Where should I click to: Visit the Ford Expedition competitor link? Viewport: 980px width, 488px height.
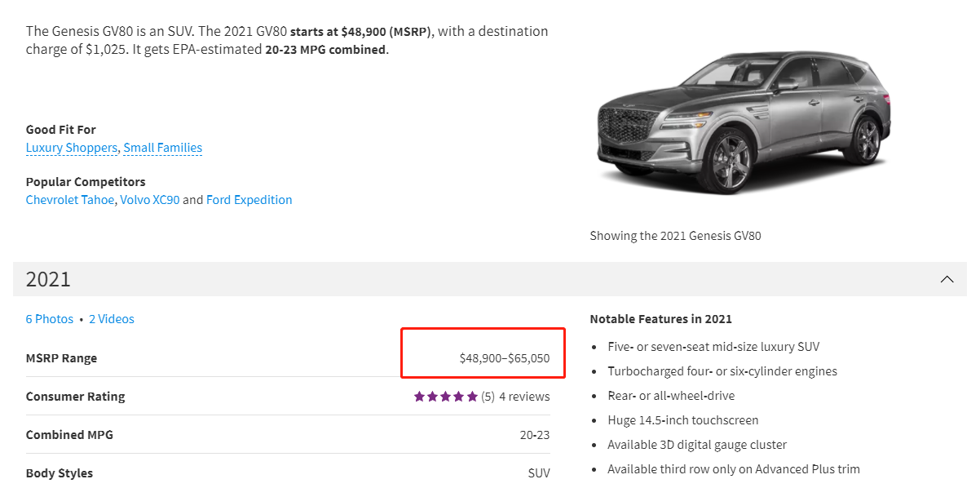coord(249,200)
